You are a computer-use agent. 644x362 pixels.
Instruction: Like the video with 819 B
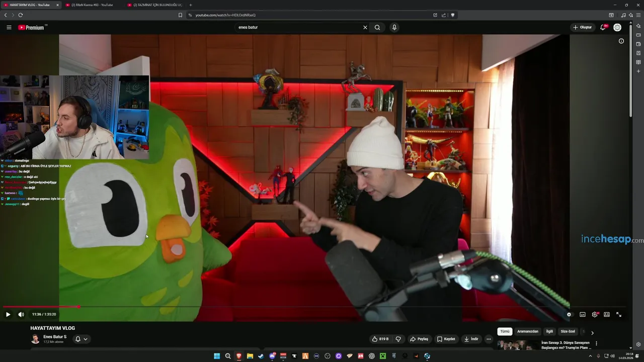(380, 339)
